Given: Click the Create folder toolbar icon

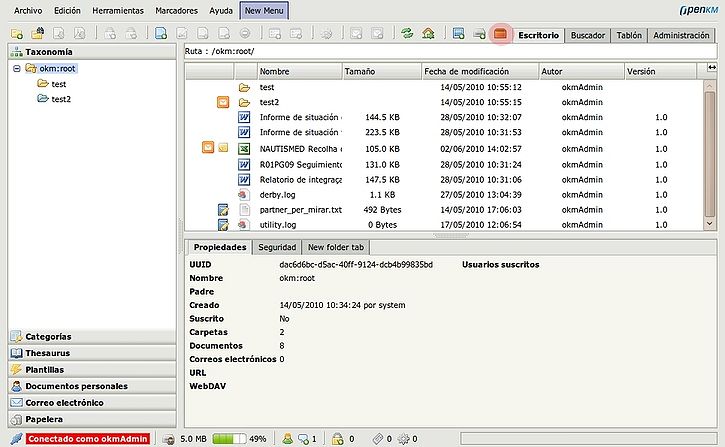Looking at the screenshot, I should click(x=17, y=34).
